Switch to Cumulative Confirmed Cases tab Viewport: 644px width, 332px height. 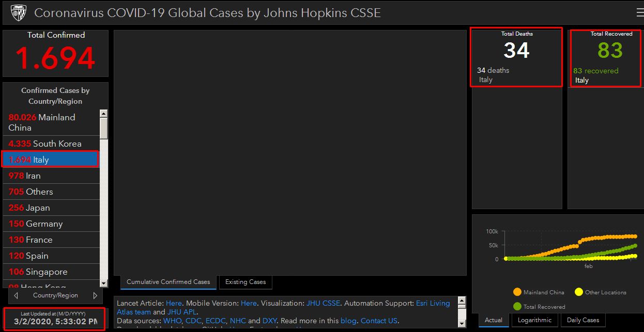click(x=168, y=282)
